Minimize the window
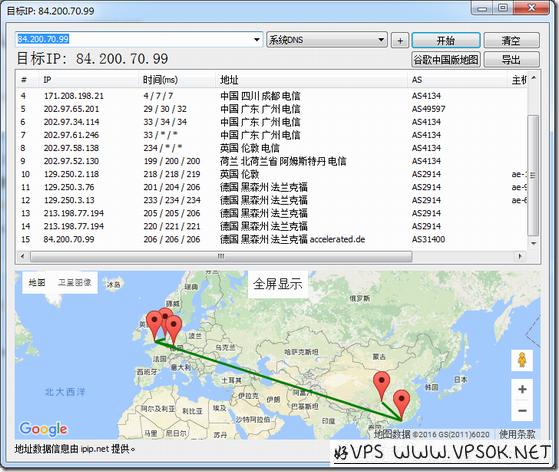 [x=482, y=8]
